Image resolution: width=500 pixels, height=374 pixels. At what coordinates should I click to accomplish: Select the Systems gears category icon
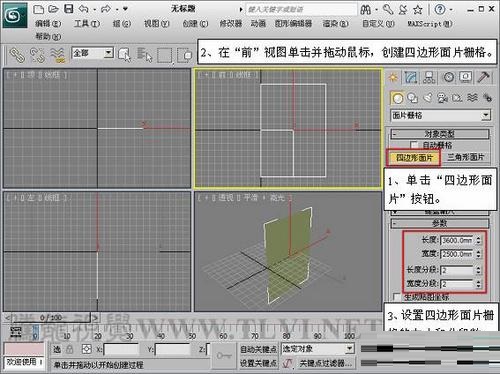coord(487,98)
